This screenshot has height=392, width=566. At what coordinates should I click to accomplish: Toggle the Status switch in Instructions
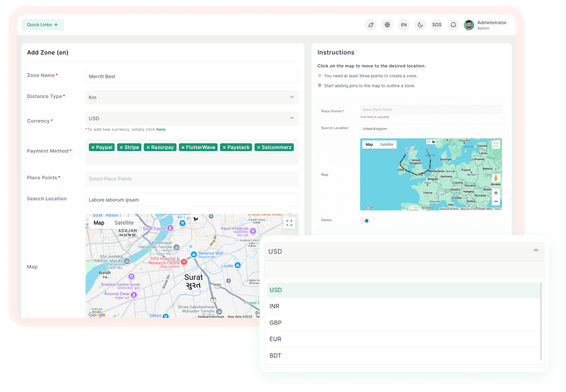[365, 221]
